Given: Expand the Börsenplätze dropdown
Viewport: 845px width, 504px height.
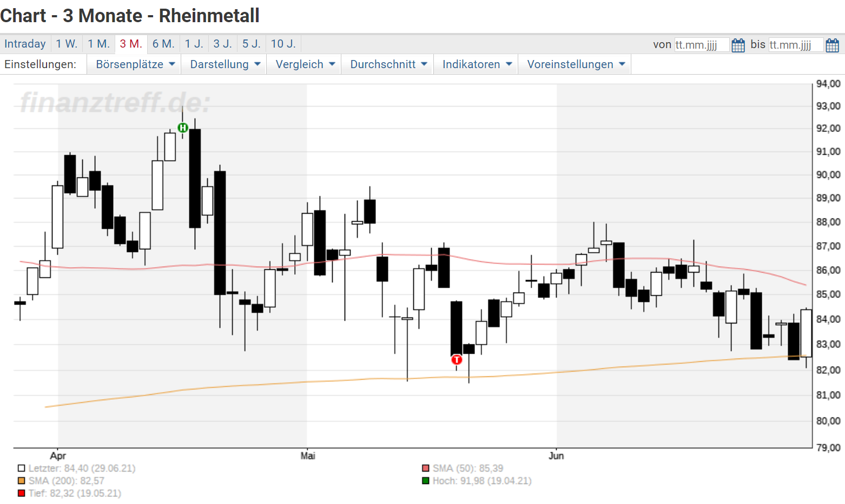Looking at the screenshot, I should coord(135,64).
